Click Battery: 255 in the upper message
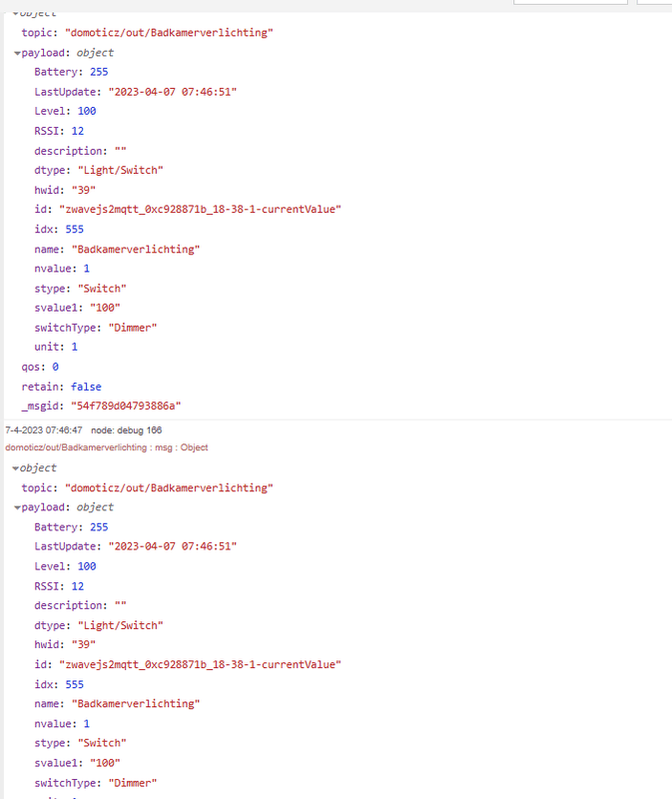Image resolution: width=672 pixels, height=799 pixels. coord(71,72)
